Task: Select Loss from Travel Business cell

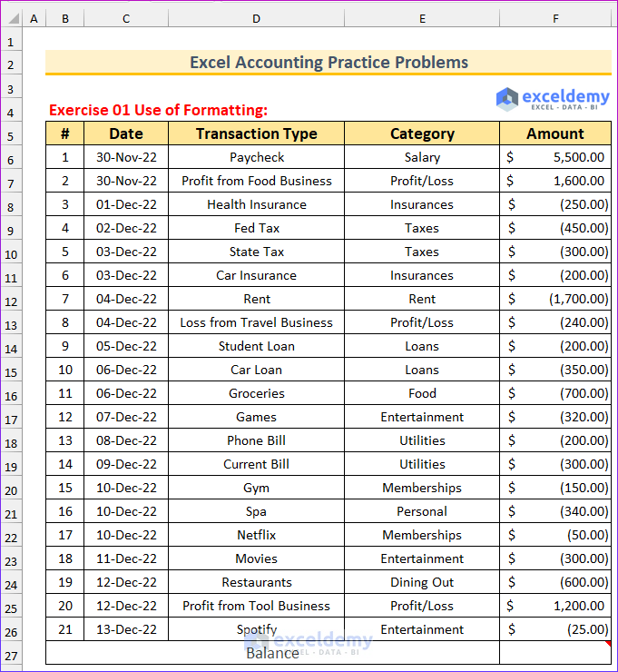Action: pyautogui.click(x=256, y=322)
